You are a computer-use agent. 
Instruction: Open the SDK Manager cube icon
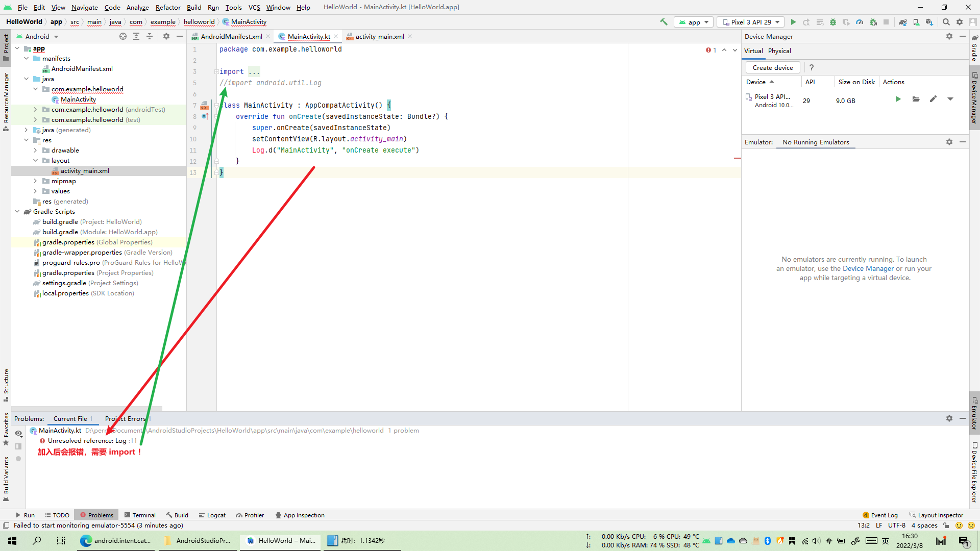pos(929,22)
